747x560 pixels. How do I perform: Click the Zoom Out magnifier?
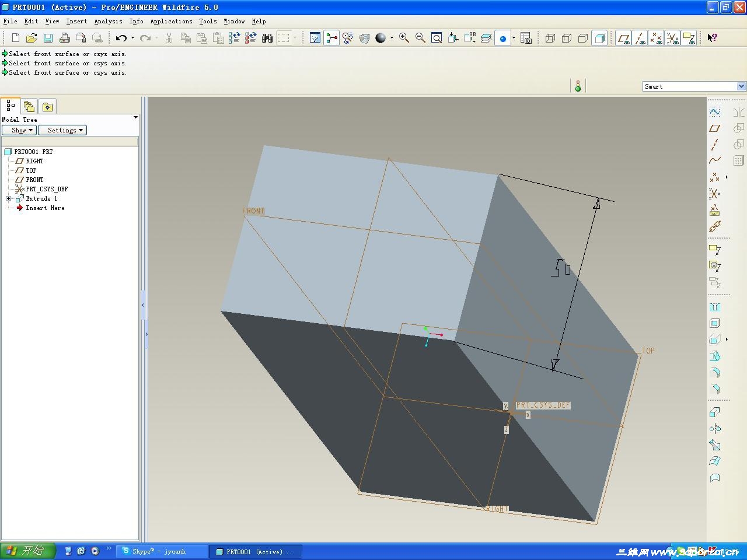tap(420, 38)
